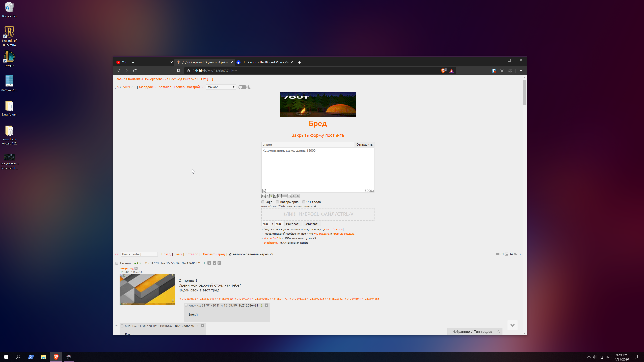This screenshot has height=362, width=644.
Task: Open the vk.com/ru2ch link
Action: coord(272,238)
